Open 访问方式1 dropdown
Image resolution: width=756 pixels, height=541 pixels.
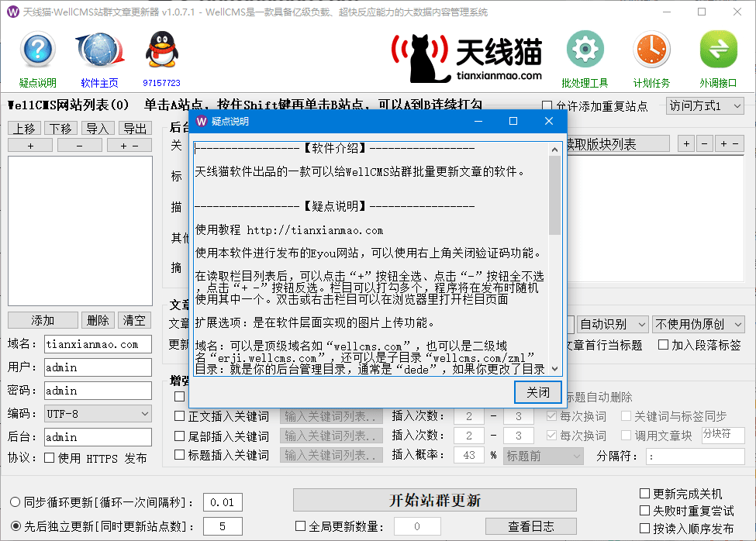(705, 106)
